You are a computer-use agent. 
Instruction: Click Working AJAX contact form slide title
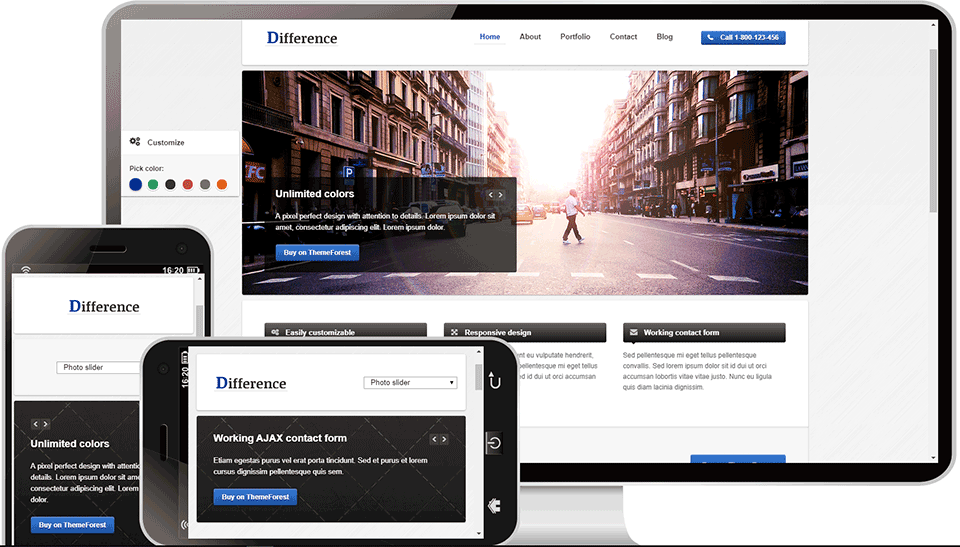tap(280, 438)
